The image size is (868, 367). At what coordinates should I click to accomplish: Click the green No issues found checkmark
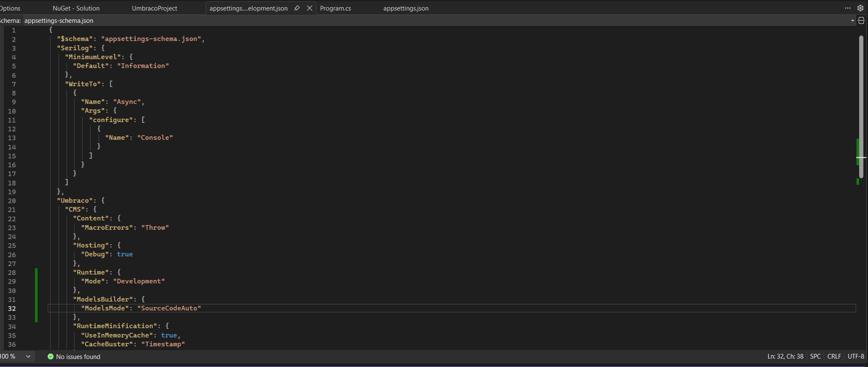(51, 356)
